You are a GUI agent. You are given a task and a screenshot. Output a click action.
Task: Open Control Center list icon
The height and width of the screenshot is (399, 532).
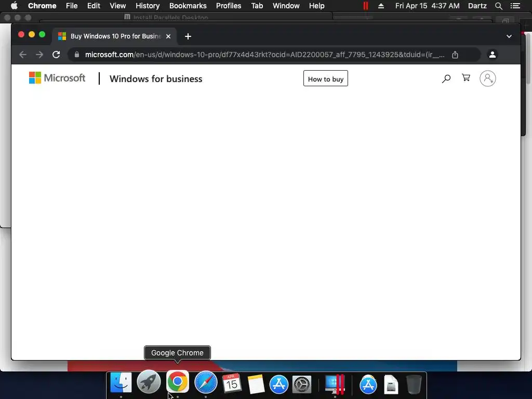pos(515,6)
